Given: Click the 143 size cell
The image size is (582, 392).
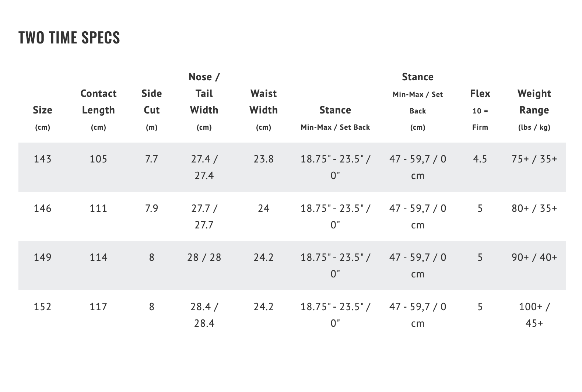Looking at the screenshot, I should (42, 159).
